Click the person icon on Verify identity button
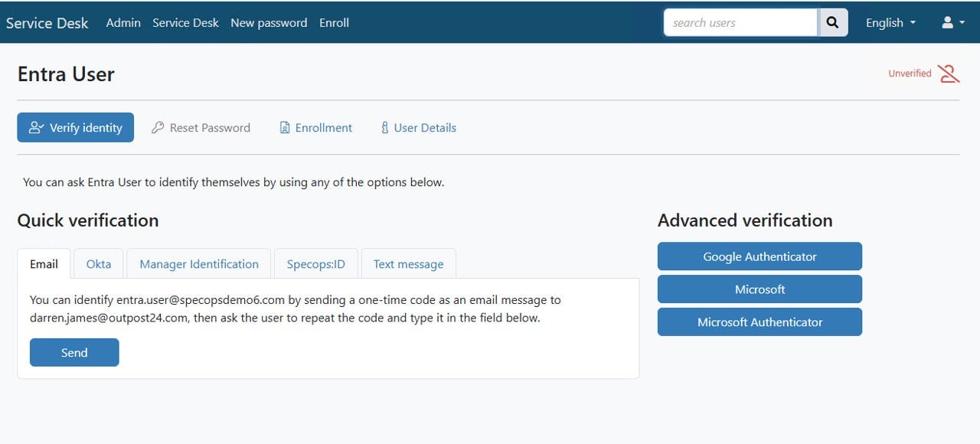Image resolution: width=980 pixels, height=444 pixels. pyautogui.click(x=36, y=127)
